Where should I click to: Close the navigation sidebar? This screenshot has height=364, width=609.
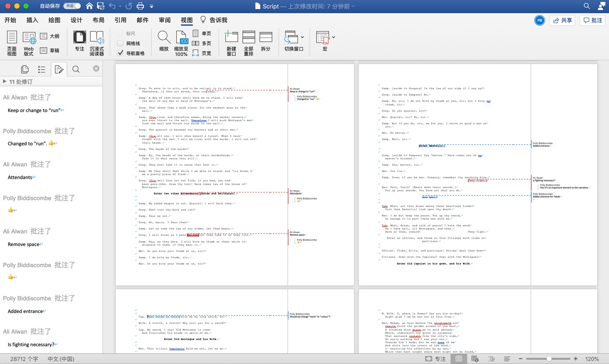(x=96, y=68)
